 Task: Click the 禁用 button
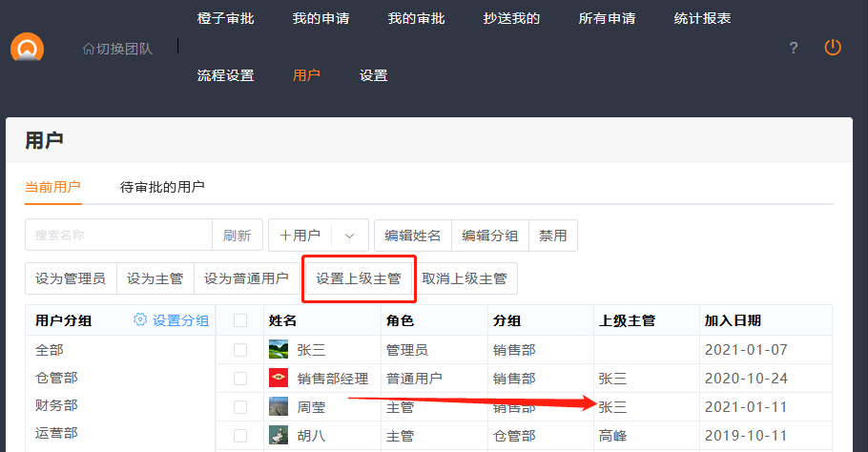tap(553, 236)
